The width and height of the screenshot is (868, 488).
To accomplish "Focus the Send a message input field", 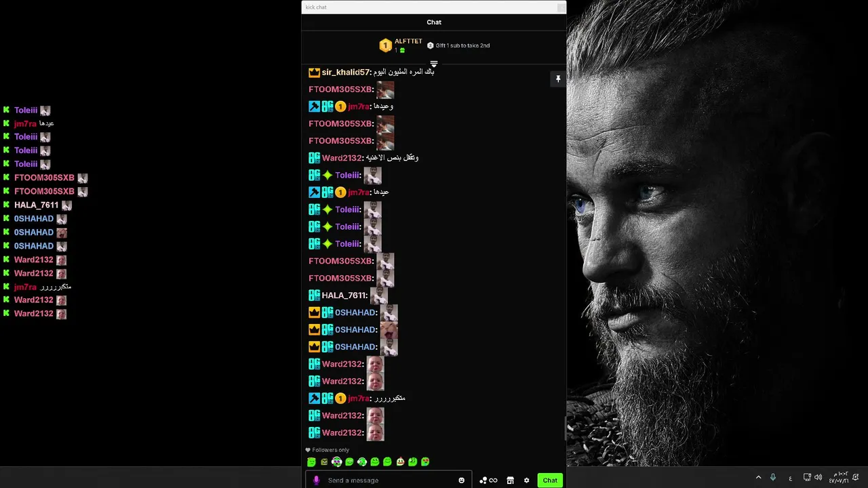I will tap(390, 480).
